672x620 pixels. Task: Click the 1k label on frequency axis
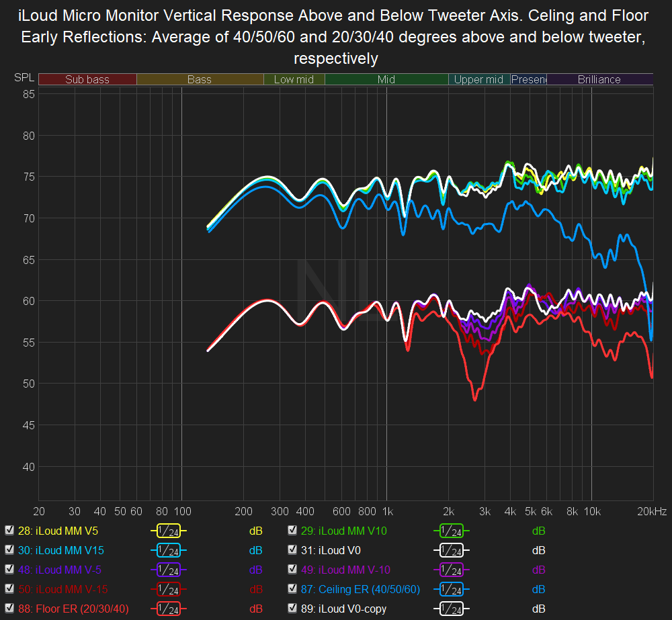pyautogui.click(x=388, y=511)
